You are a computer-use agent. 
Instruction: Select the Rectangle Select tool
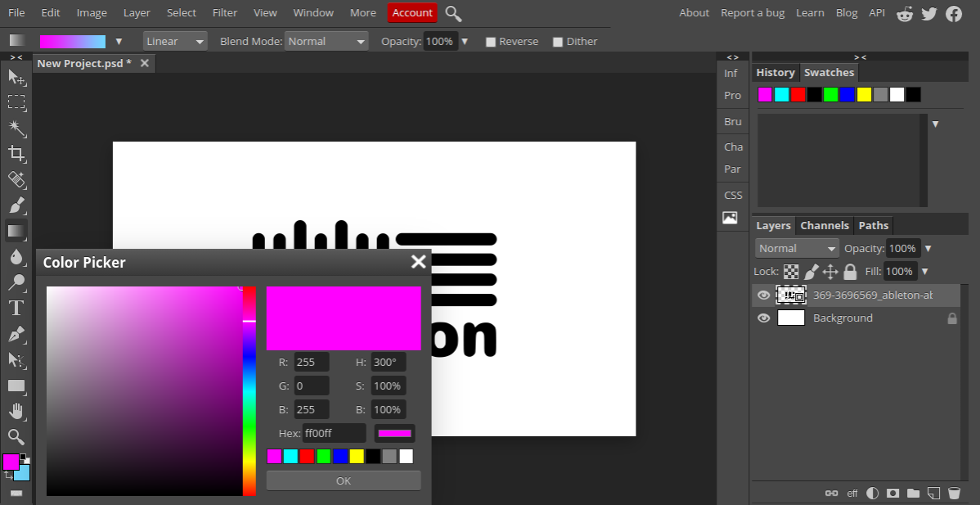[16, 101]
